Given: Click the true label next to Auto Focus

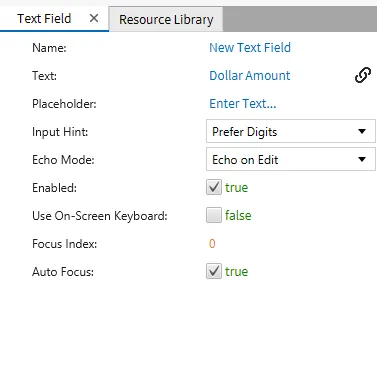Looking at the screenshot, I should (236, 272).
